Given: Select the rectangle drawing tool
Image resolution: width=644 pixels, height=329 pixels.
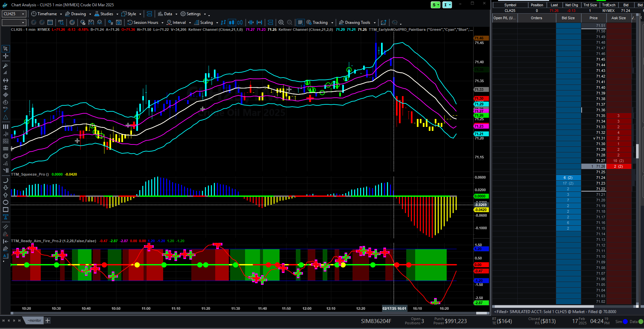Looking at the screenshot, I should point(6,210).
